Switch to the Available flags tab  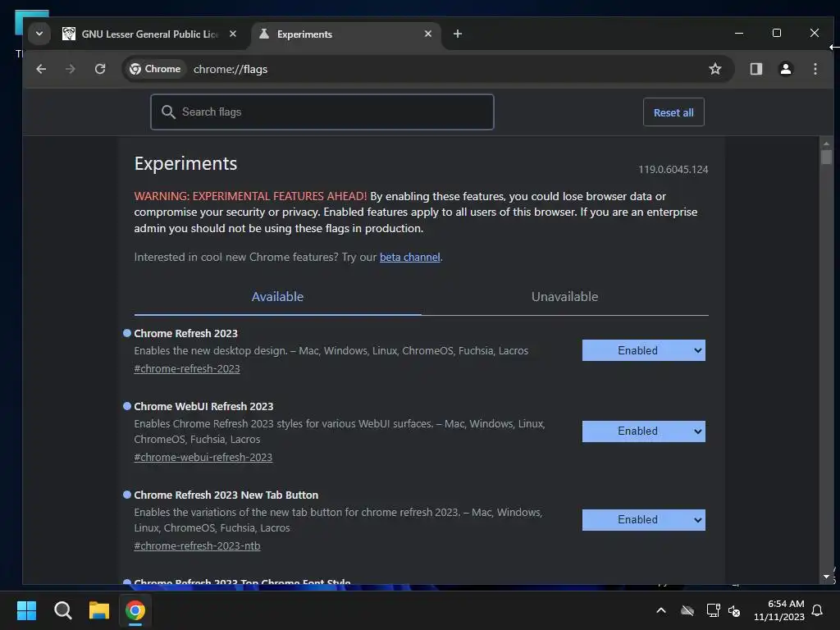277,297
